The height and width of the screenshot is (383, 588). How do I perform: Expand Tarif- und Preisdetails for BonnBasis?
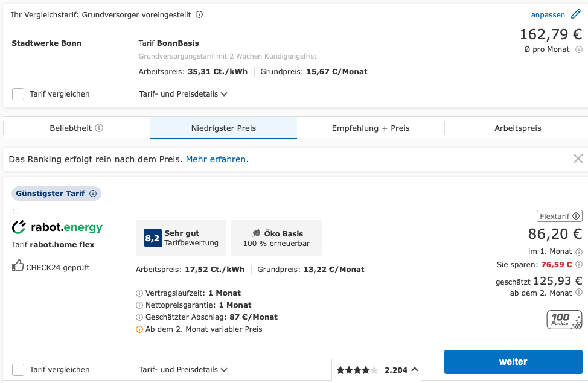[x=183, y=94]
